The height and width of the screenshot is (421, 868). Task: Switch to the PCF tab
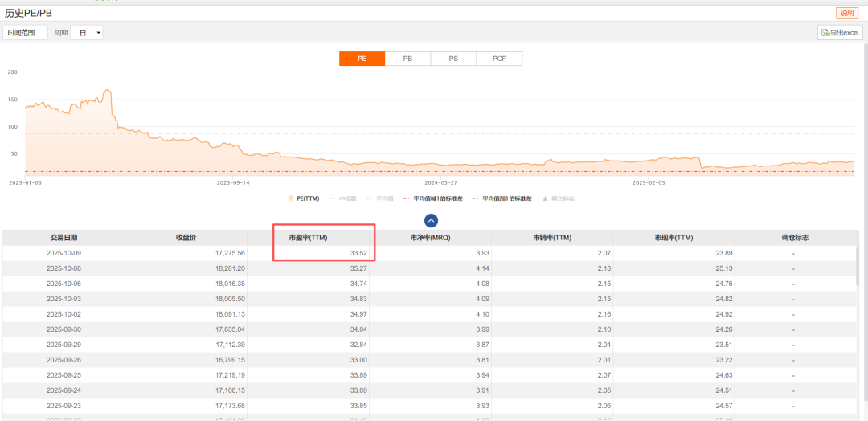pos(499,59)
